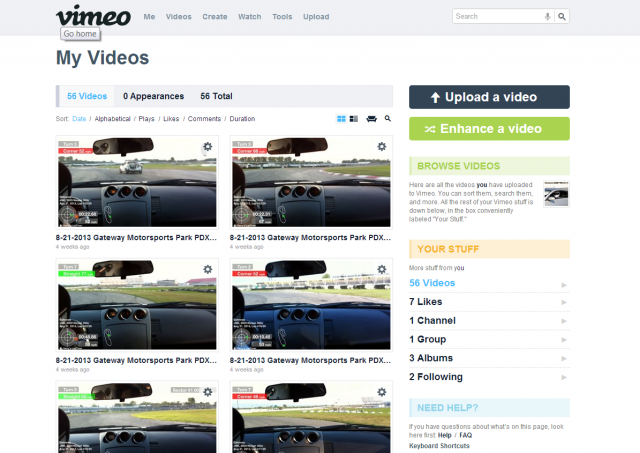Open couch mode icon
The image size is (640, 453).
[x=371, y=119]
